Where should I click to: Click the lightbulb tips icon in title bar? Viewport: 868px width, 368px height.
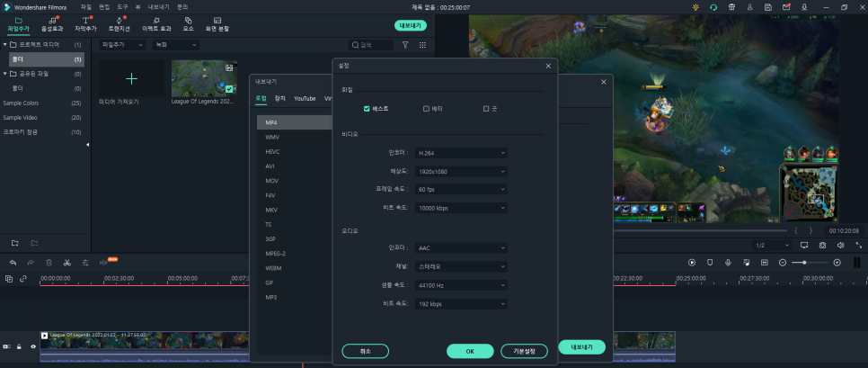pyautogui.click(x=695, y=7)
